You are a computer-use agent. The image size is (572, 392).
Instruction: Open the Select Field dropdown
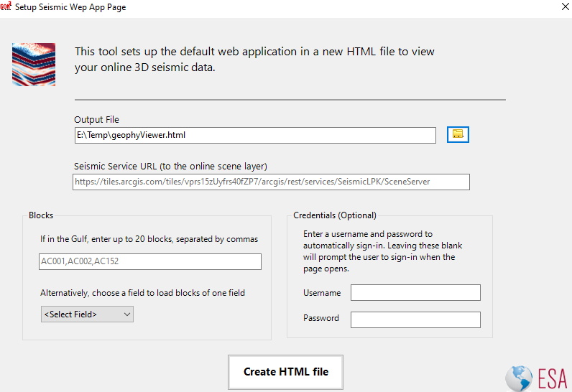coord(87,314)
